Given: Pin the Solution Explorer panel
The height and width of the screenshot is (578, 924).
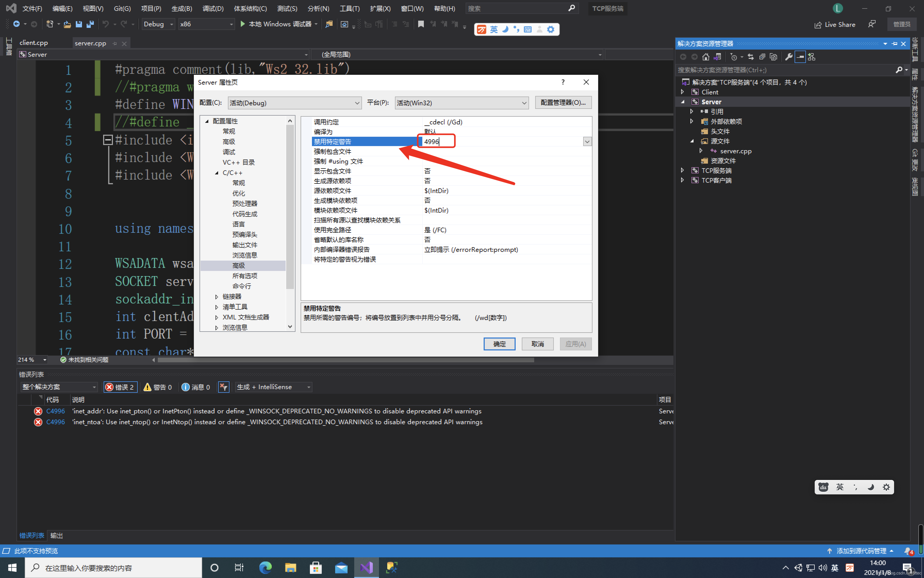Looking at the screenshot, I should [x=894, y=44].
